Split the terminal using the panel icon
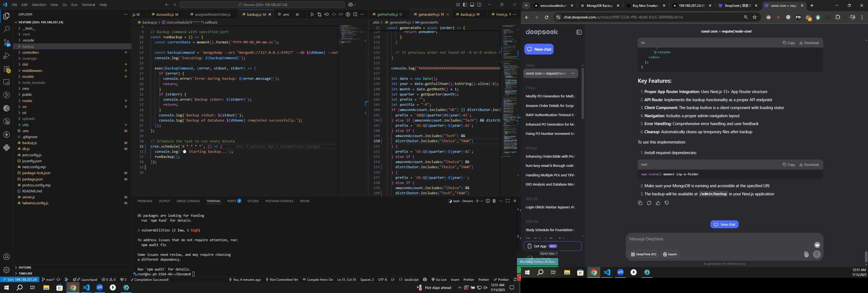This screenshot has height=293, width=868. [x=488, y=201]
